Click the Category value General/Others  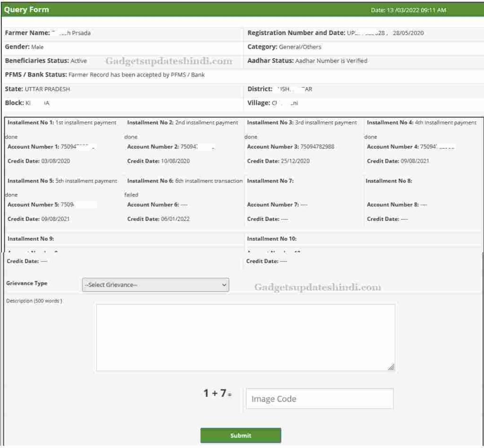pos(300,47)
